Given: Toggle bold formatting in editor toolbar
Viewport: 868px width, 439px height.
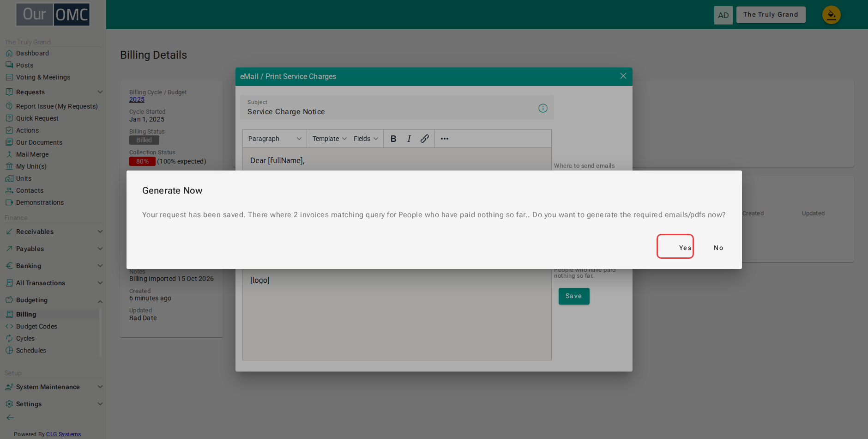Looking at the screenshot, I should (x=393, y=139).
